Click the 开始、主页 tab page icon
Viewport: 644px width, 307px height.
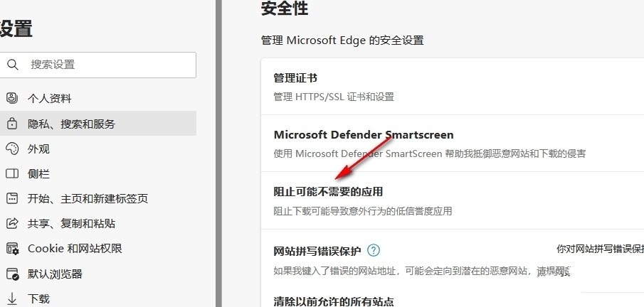12,199
